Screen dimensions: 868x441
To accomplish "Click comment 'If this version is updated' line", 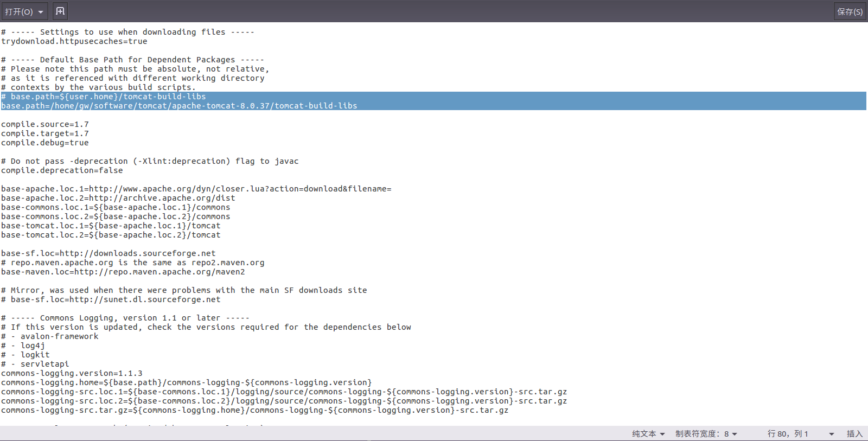I will click(x=206, y=327).
